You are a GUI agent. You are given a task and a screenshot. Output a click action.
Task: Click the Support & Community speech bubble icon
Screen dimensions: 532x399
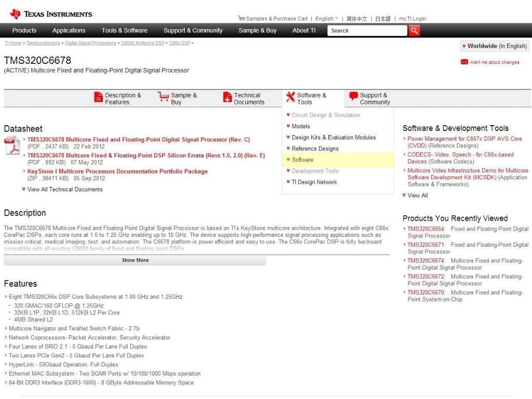click(353, 96)
